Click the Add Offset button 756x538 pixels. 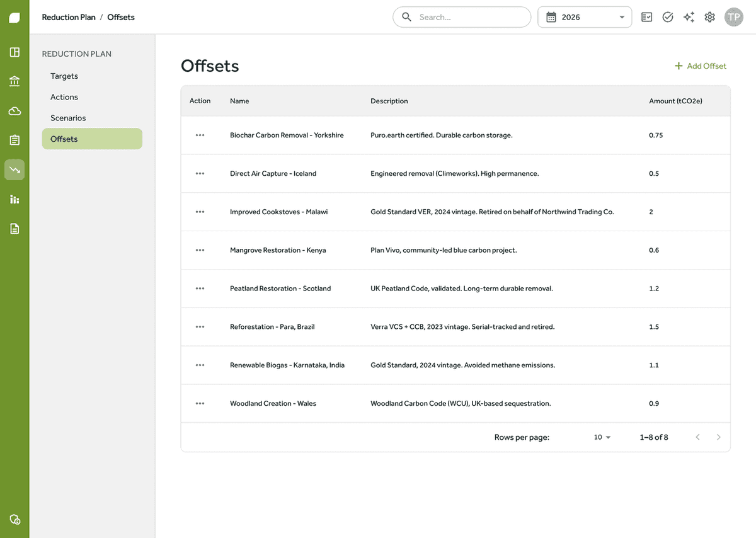pyautogui.click(x=700, y=66)
